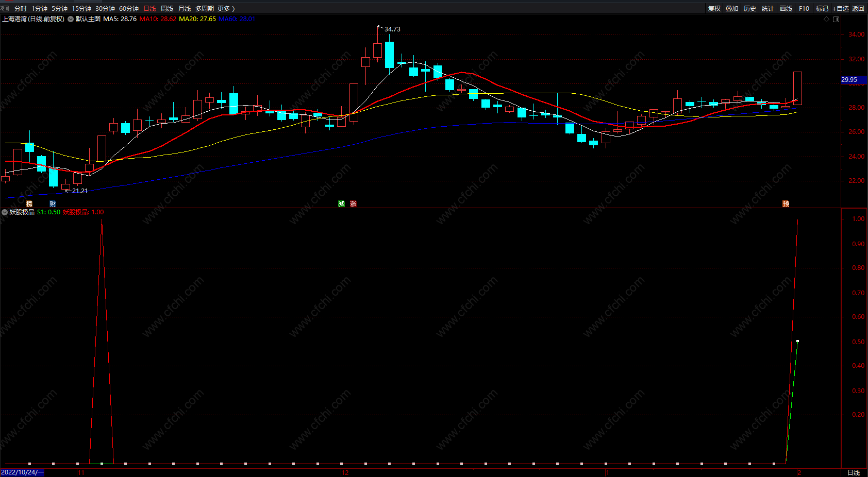Toggle the 叠加 overlay option
The image size is (868, 477).
pos(732,8)
